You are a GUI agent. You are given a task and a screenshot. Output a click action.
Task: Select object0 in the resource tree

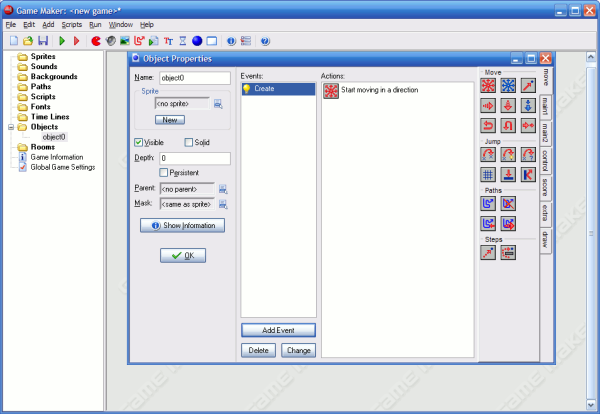pyautogui.click(x=54, y=137)
